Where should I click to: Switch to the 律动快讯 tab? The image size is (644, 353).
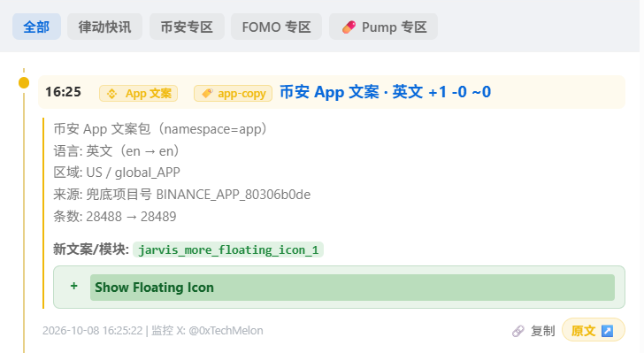click(104, 27)
